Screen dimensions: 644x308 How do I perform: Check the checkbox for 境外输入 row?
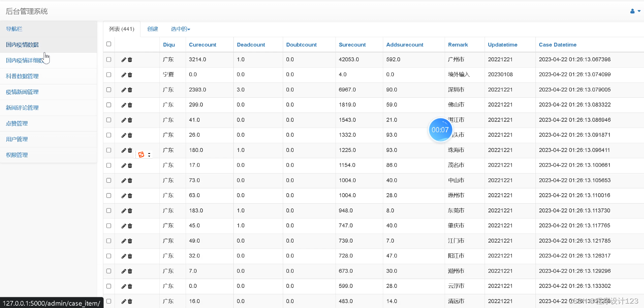click(109, 75)
